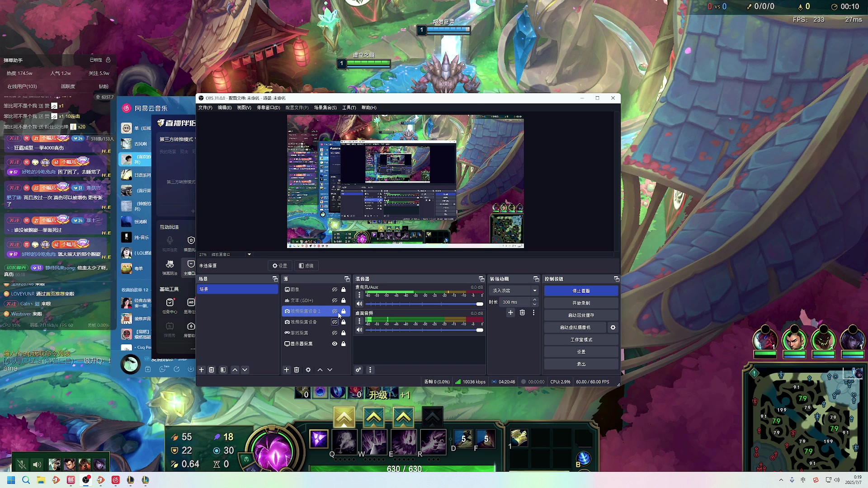Unlock the 显示器采集 source
Image resolution: width=868 pixels, height=488 pixels.
point(344,344)
